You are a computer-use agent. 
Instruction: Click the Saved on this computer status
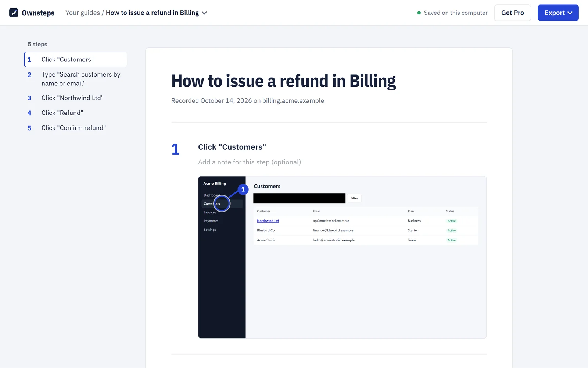pyautogui.click(x=452, y=13)
